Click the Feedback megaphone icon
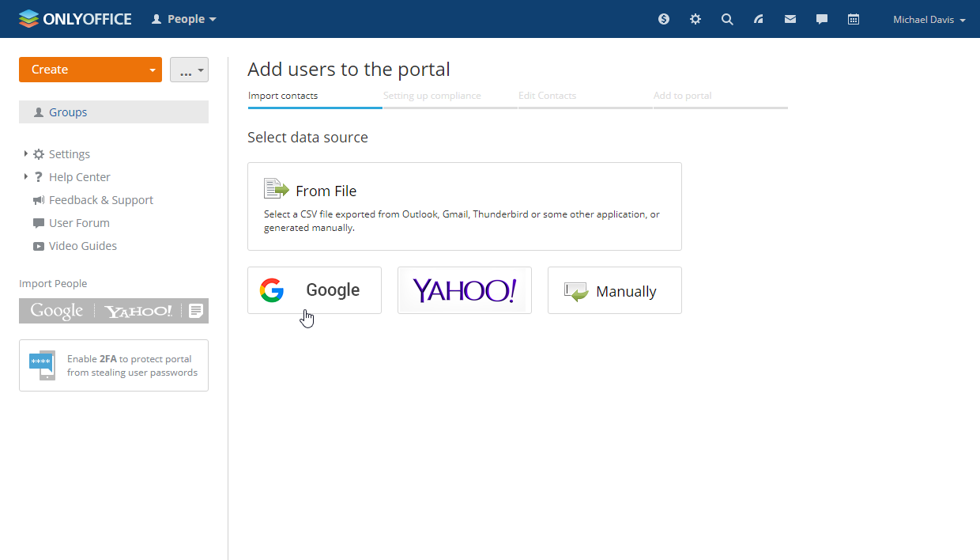 pos(39,200)
